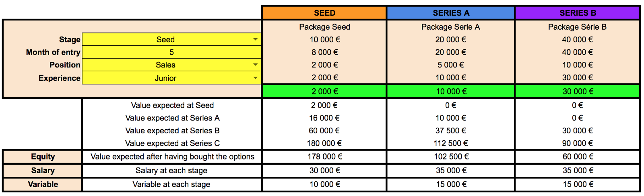
Task: Select the Variable at each stage label
Action: click(171, 184)
